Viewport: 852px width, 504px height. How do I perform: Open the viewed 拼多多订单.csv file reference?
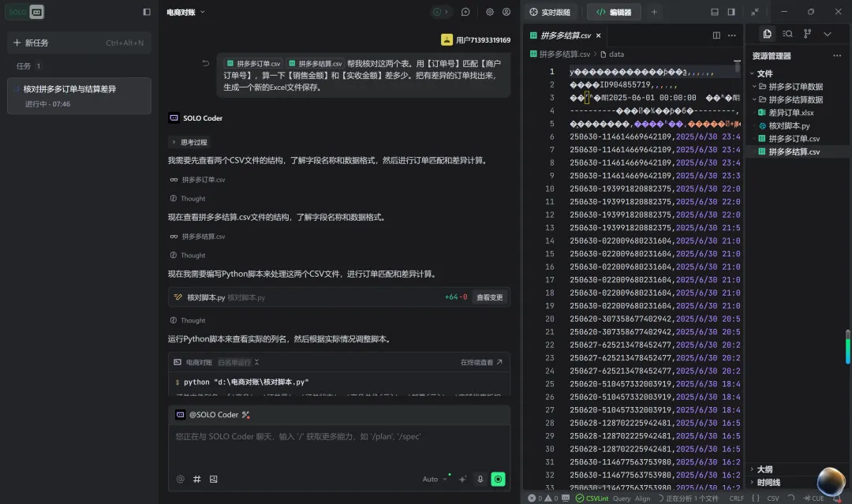[198, 180]
